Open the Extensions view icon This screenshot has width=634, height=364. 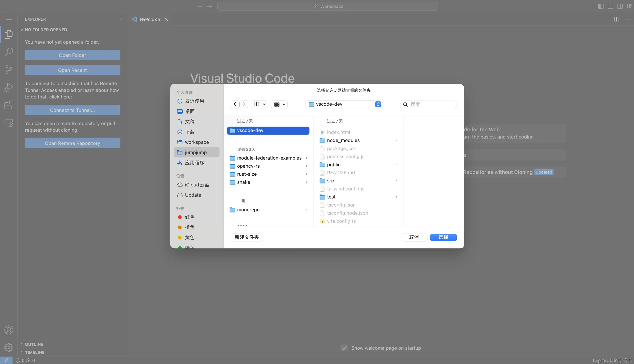coord(9,105)
